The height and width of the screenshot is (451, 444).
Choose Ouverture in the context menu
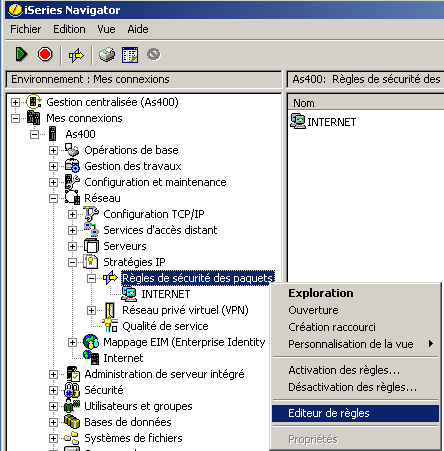tap(355, 310)
